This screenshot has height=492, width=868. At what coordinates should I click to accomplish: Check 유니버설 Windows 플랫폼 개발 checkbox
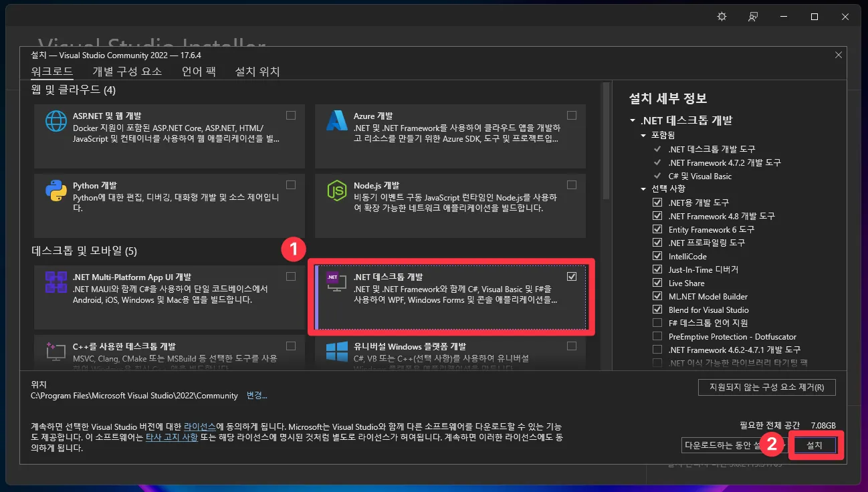pyautogui.click(x=572, y=346)
